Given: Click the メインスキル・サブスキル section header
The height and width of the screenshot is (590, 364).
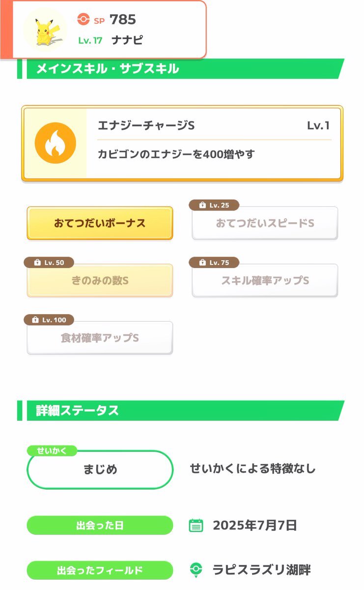Looking at the screenshot, I should 181,69.
